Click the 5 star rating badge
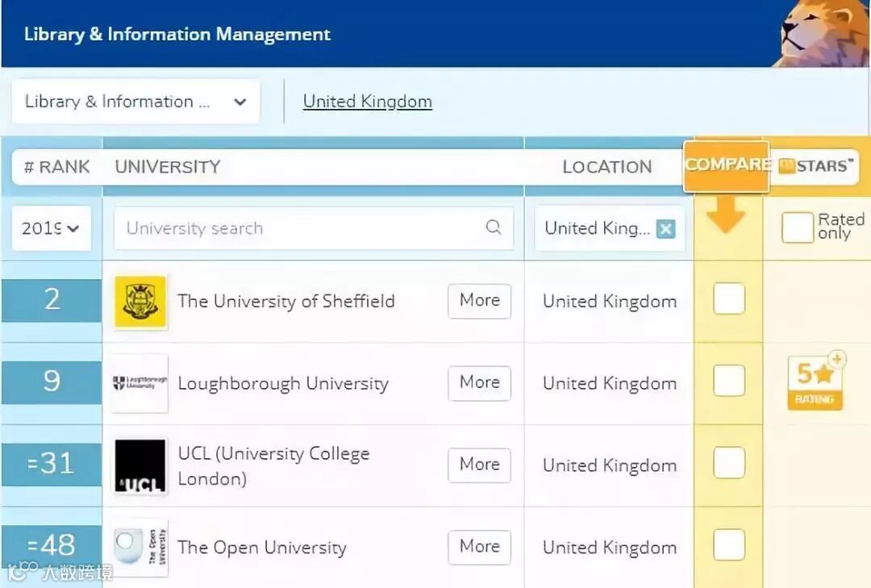Image resolution: width=871 pixels, height=588 pixels. [x=815, y=382]
